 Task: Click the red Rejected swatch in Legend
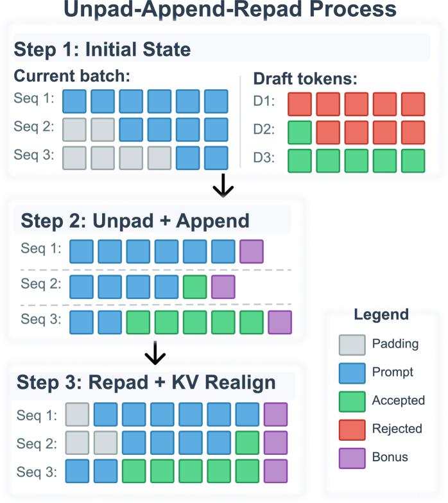pyautogui.click(x=352, y=430)
